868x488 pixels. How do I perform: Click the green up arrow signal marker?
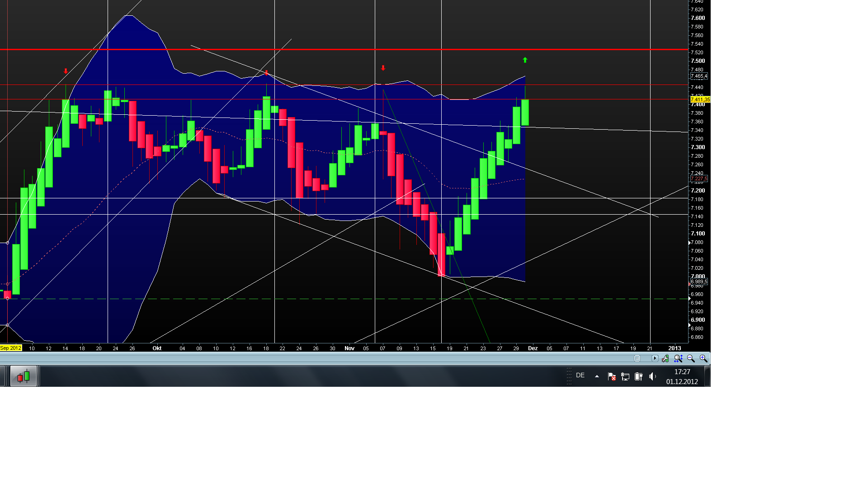tap(525, 60)
